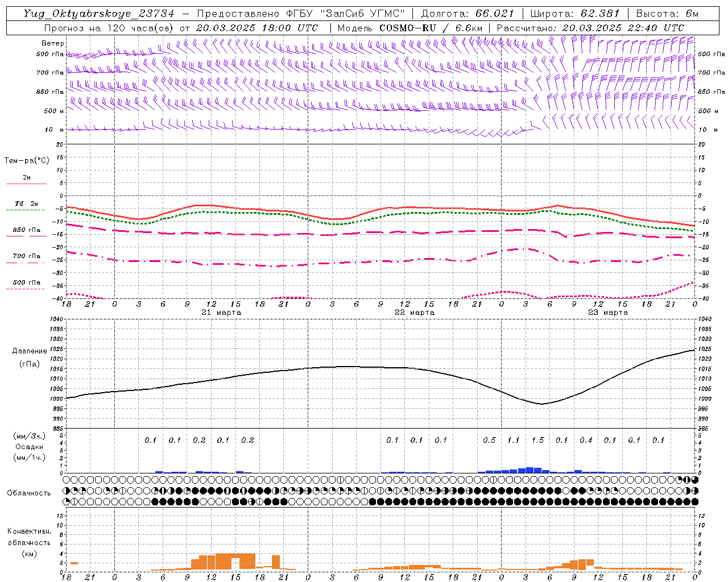The width and height of the screenshot is (728, 582).
Task: Click the 850 гПа temperature legend entry
Action: (26, 230)
